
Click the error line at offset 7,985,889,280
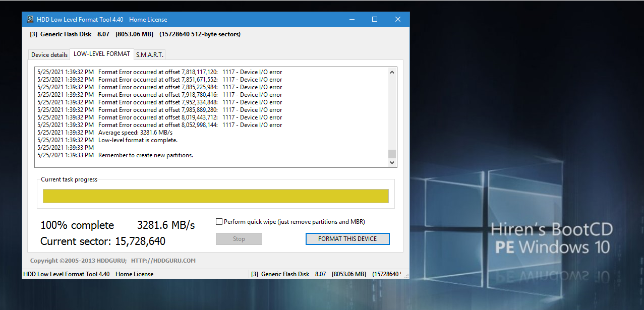pos(159,110)
